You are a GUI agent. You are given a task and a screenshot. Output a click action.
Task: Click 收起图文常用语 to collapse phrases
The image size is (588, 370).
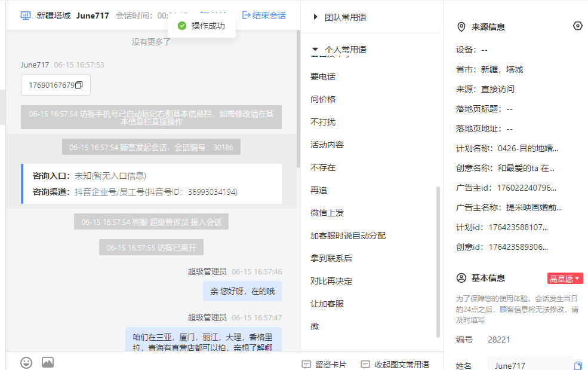point(395,365)
